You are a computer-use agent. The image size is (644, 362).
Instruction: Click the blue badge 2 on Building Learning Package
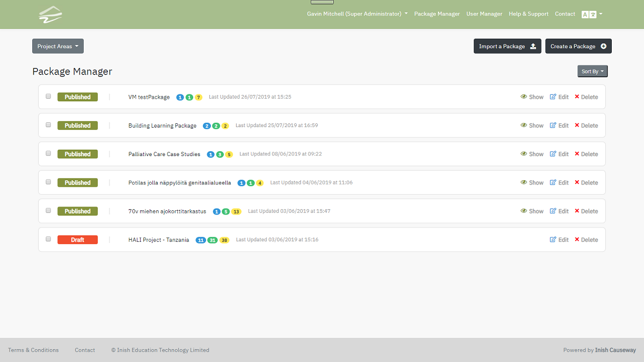pos(207,125)
